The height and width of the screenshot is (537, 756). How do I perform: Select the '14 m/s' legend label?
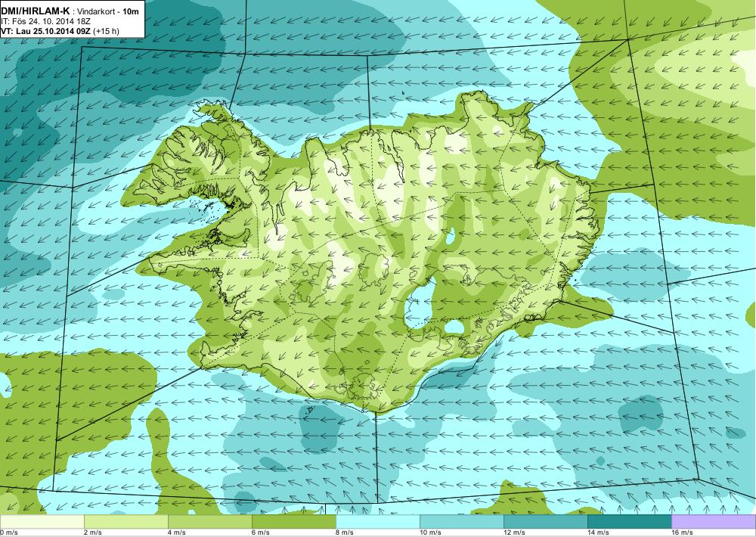click(x=598, y=532)
